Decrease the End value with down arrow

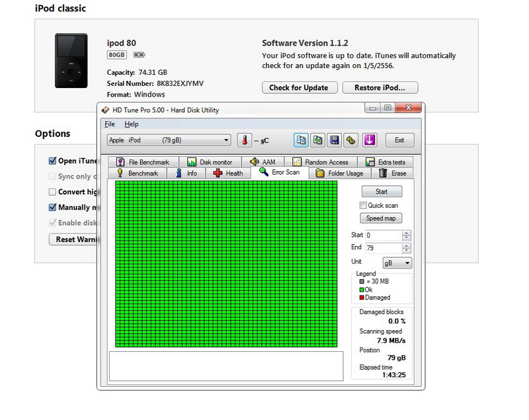click(407, 250)
